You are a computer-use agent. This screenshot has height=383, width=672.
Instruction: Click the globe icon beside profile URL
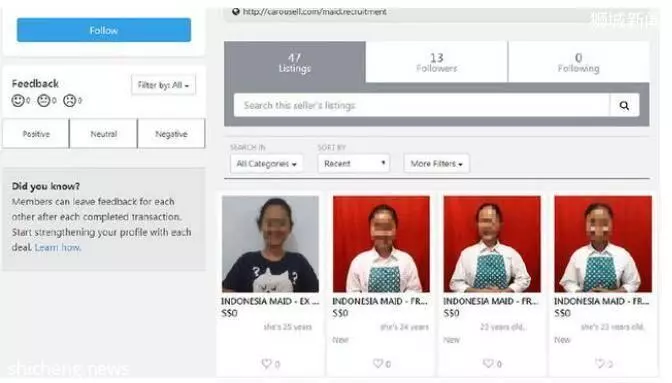(x=236, y=12)
